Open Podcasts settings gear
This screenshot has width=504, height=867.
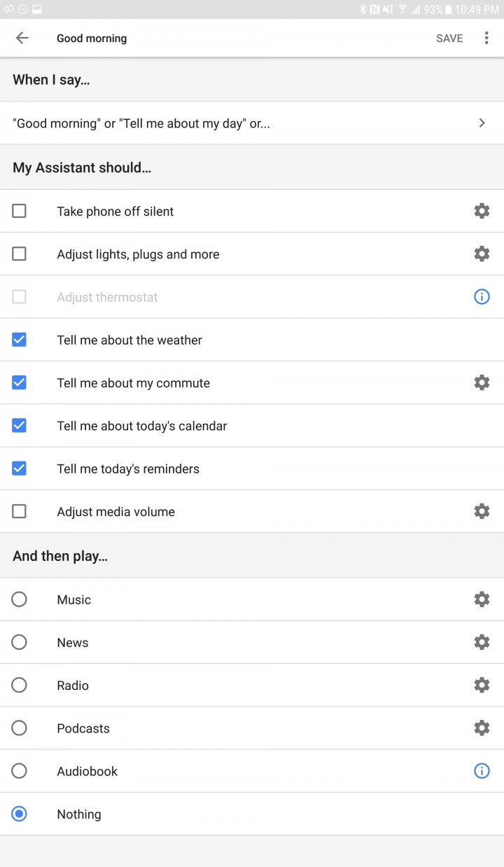click(482, 728)
